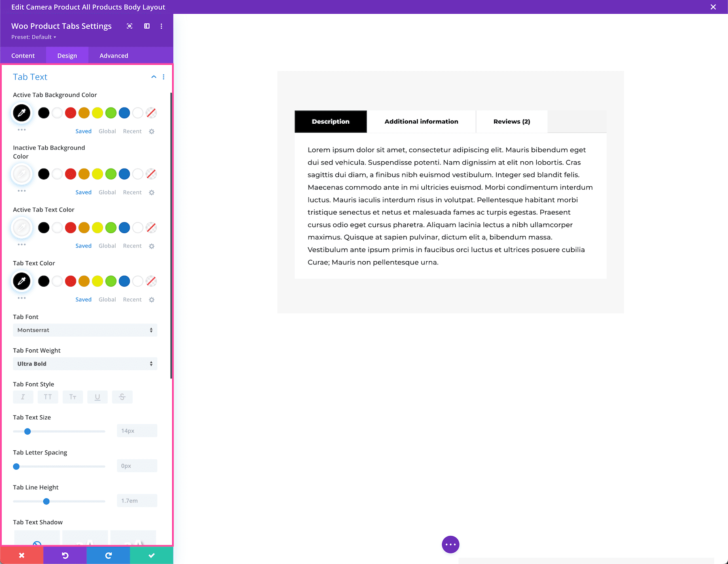Open the split view layout icon in the header
The height and width of the screenshot is (564, 728).
pyautogui.click(x=146, y=26)
